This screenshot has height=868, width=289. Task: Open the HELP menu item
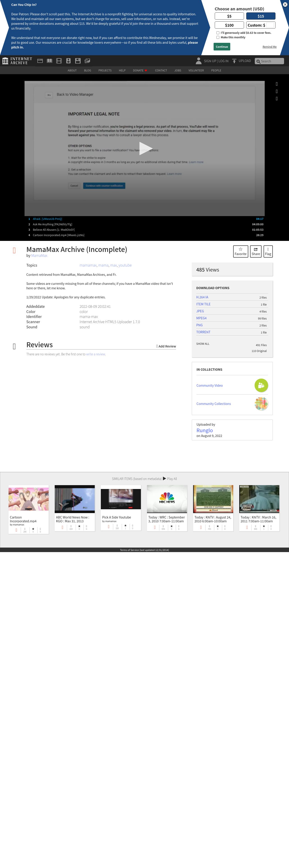coord(122,71)
